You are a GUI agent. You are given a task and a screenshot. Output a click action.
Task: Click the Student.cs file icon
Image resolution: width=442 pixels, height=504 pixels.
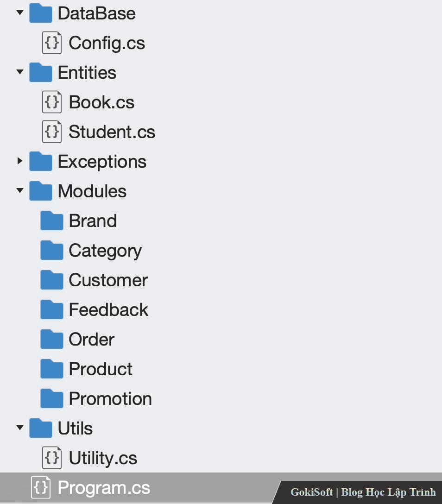tap(52, 132)
